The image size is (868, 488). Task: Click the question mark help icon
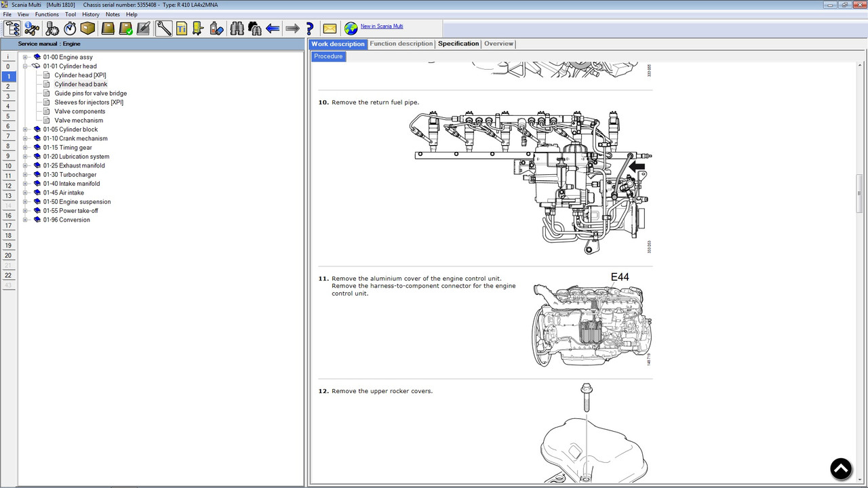click(x=309, y=28)
